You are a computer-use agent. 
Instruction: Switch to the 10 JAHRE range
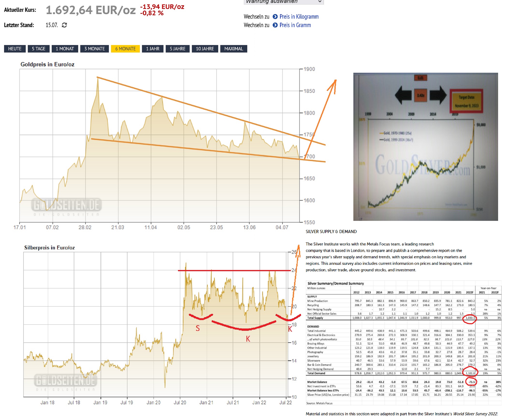coord(205,49)
